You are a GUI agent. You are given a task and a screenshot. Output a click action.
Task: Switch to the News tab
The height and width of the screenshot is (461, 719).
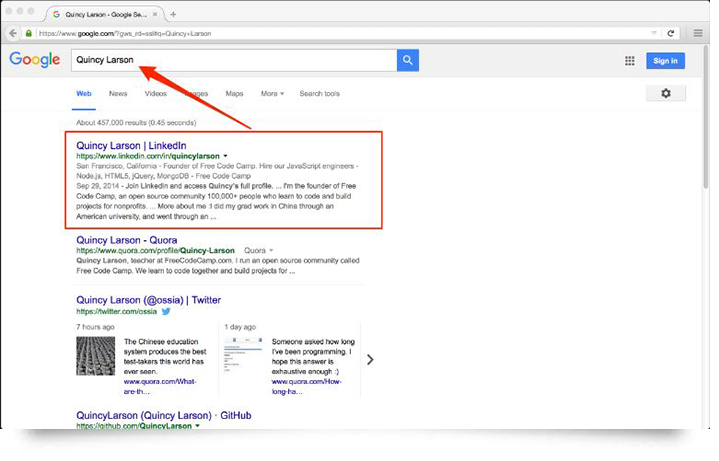(x=119, y=94)
